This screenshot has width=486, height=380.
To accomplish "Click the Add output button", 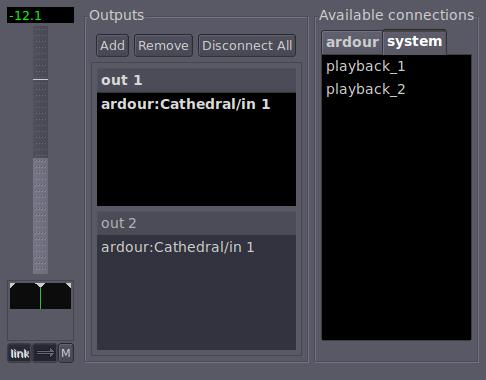I will tap(112, 45).
